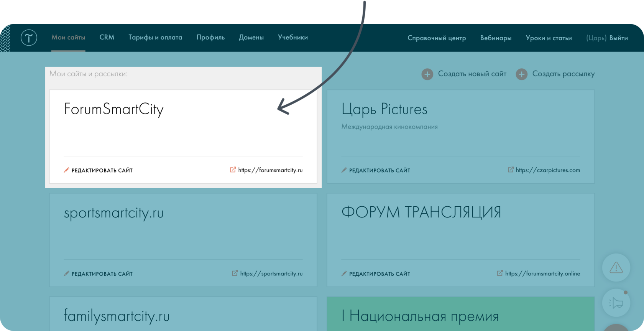Screen dimensions: 644x331
Task: Open the Царь Pictures site title
Action: tap(384, 109)
